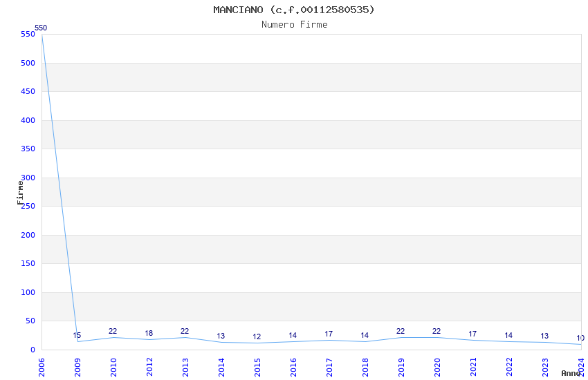Click the x-axis year label 2006
588x380 pixels.
pyautogui.click(x=42, y=367)
